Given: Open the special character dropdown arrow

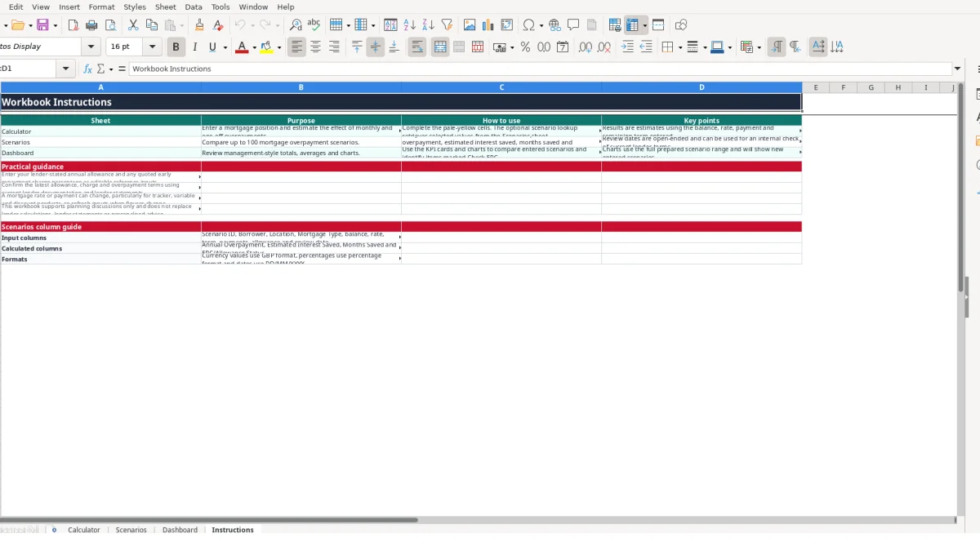Looking at the screenshot, I should pyautogui.click(x=541, y=25).
